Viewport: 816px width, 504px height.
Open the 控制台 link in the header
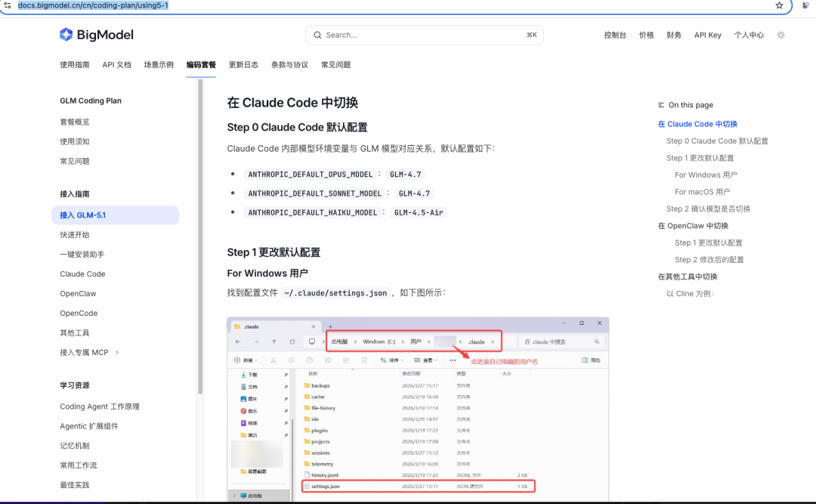(x=614, y=35)
